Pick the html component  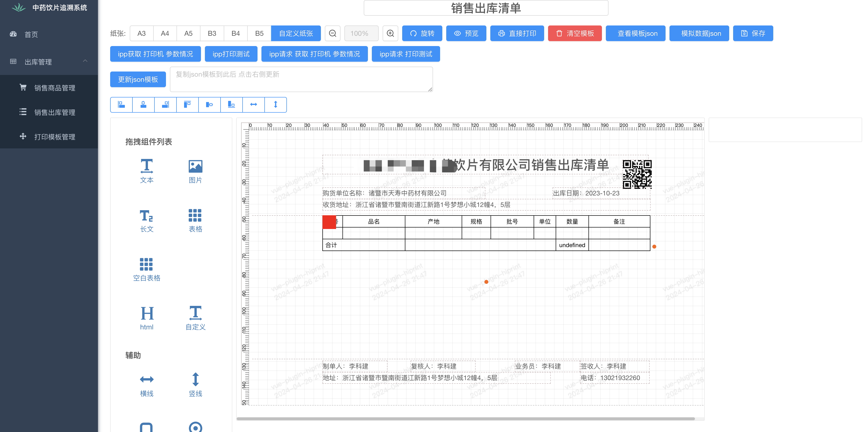[x=147, y=318]
